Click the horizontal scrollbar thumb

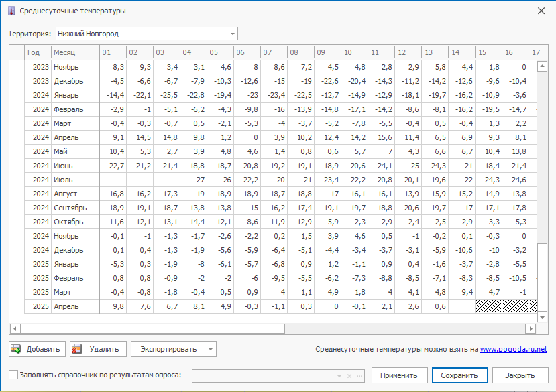[x=153, y=328]
